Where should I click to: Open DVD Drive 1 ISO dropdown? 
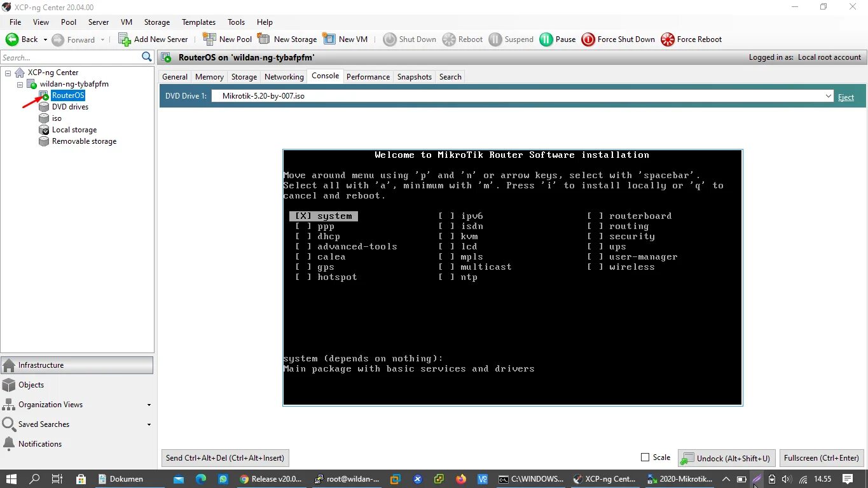pos(828,96)
